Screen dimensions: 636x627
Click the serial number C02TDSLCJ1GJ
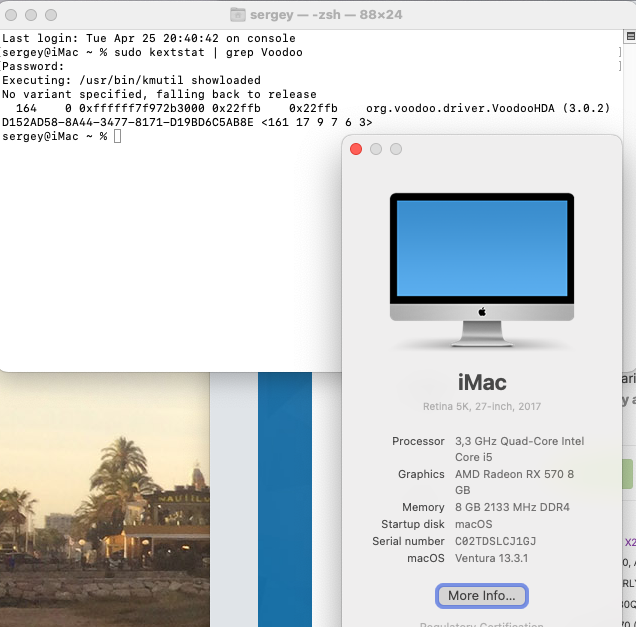(495, 541)
